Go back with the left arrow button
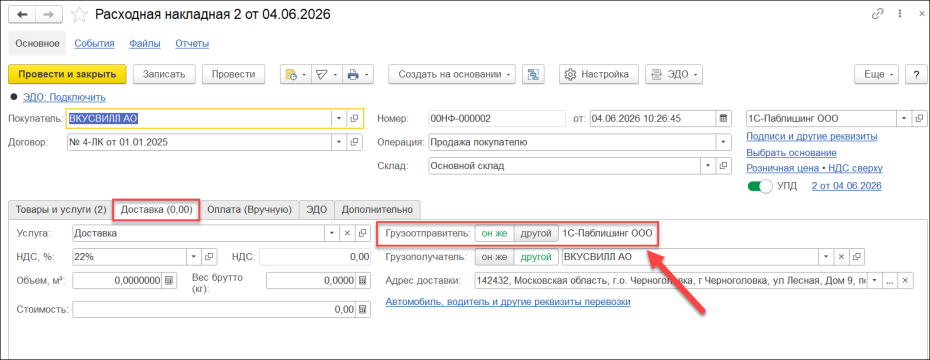The width and height of the screenshot is (930, 360). (x=23, y=14)
